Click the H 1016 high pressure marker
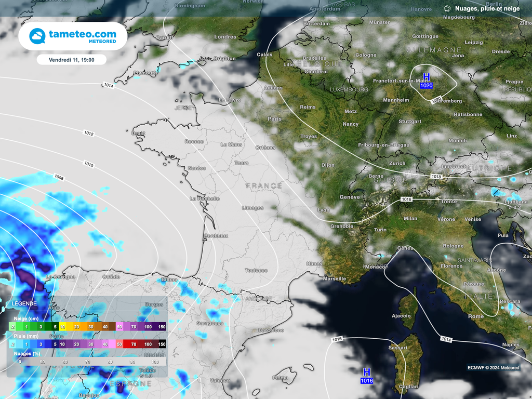Screen dimensions: 532x399 pos(366,376)
